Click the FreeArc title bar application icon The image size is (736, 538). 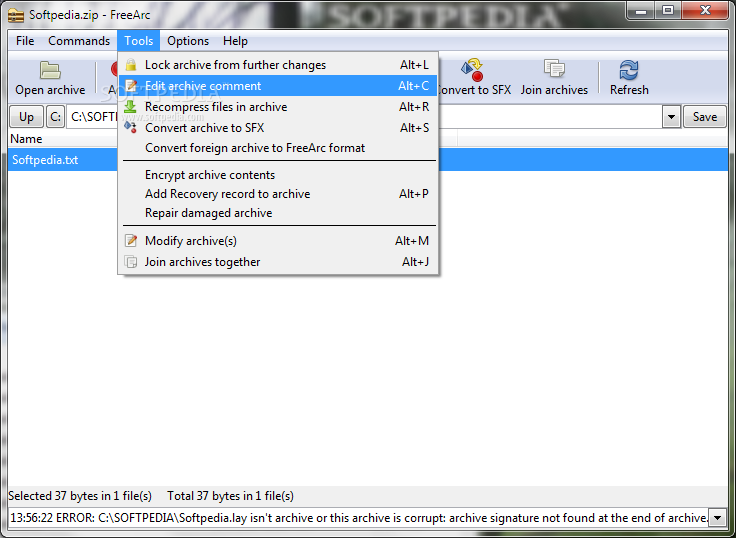point(15,15)
